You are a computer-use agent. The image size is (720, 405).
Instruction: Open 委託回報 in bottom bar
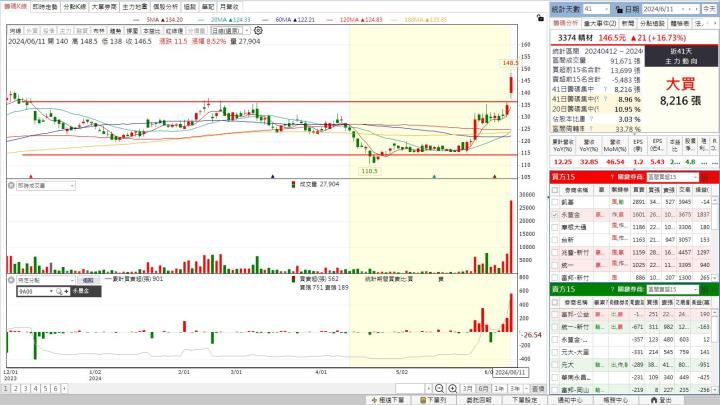tap(479, 400)
